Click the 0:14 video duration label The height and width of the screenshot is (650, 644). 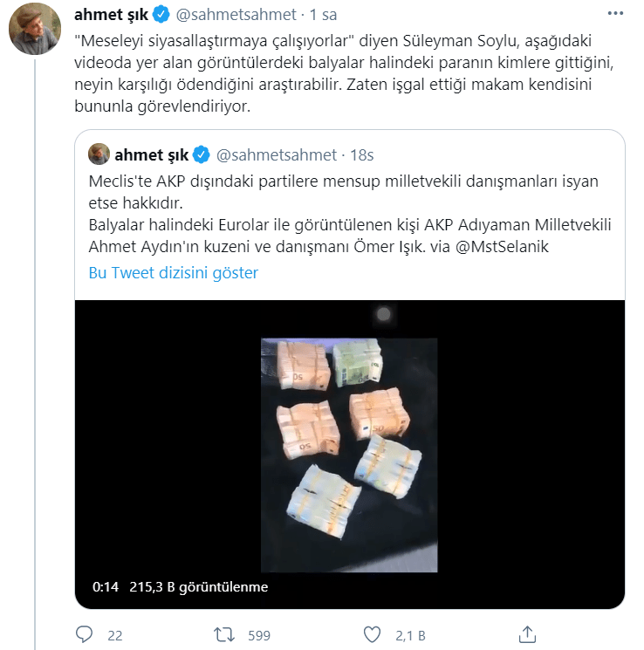106,587
